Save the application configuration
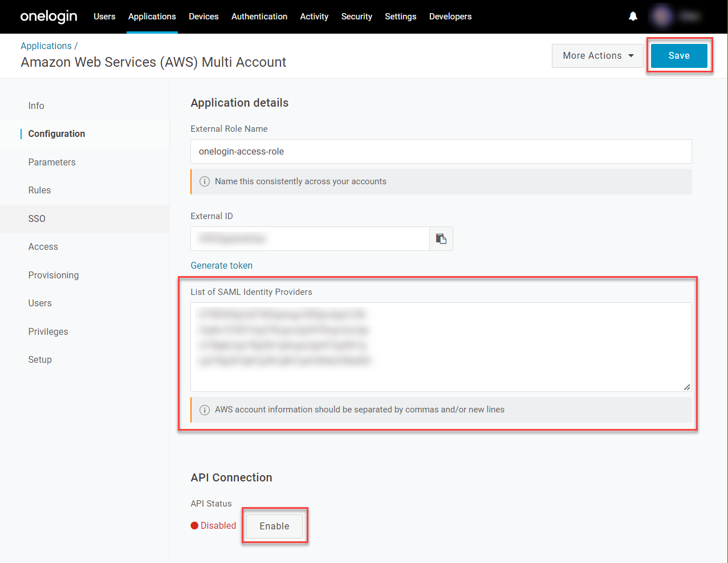The image size is (728, 563). 679,55
